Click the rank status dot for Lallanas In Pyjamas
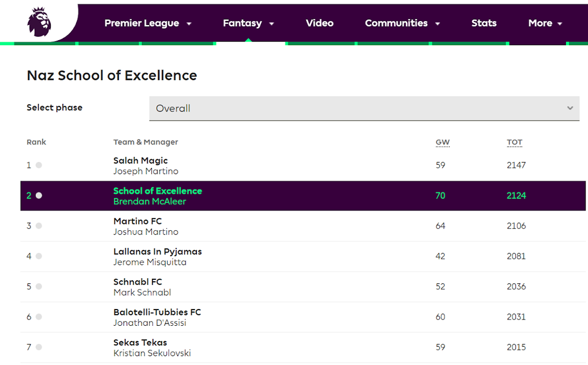 pos(39,256)
